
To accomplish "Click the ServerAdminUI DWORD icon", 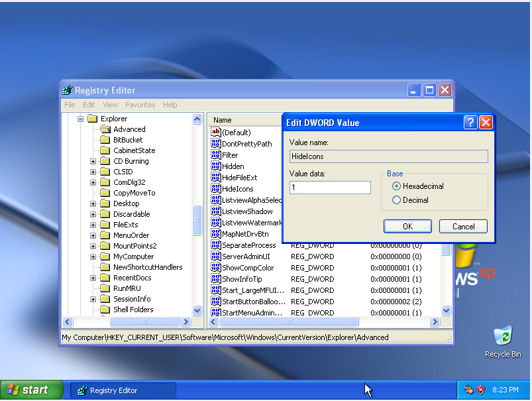I will [216, 256].
